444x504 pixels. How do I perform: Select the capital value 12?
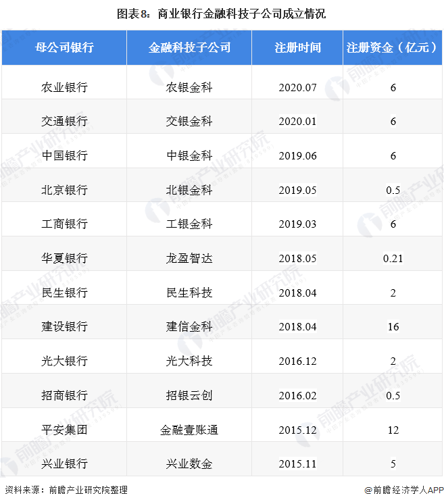[x=393, y=430]
